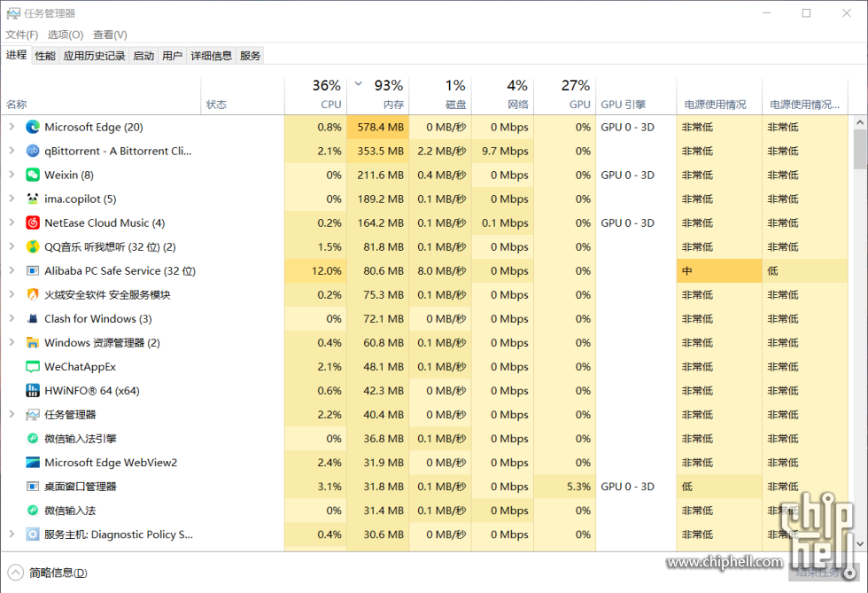Expand the Microsoft Edge (20) process group

[x=12, y=127]
